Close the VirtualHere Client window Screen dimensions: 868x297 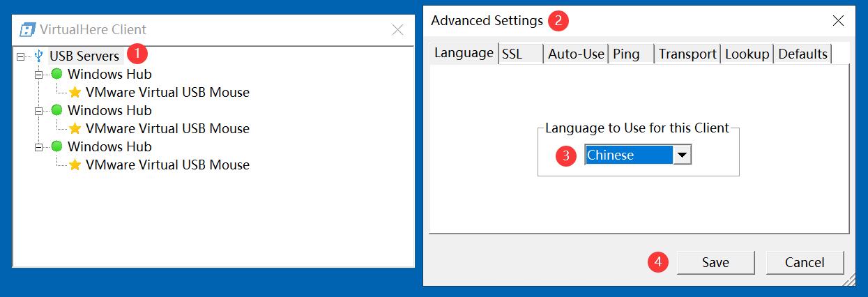[x=397, y=29]
